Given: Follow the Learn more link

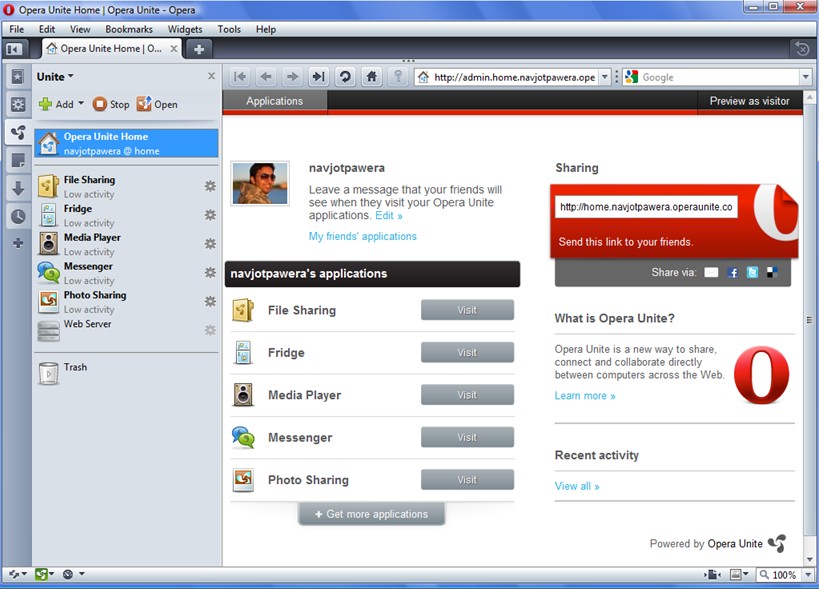Looking at the screenshot, I should 584,396.
